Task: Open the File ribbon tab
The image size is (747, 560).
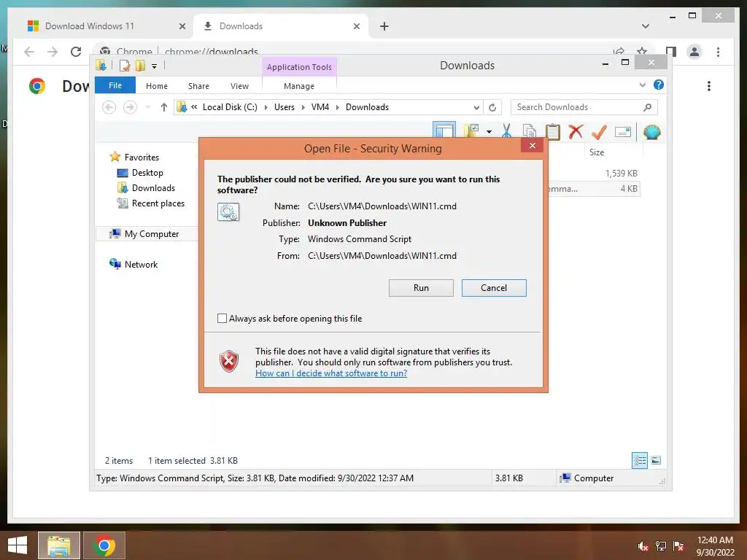Action: tap(115, 85)
